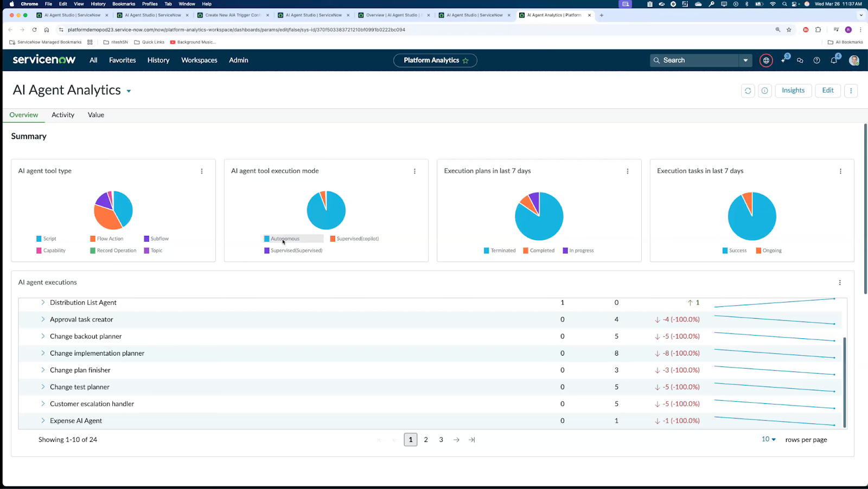868x489 pixels.
Task: Toggle the Supervised(copilot) legend item
Action: 354,239
